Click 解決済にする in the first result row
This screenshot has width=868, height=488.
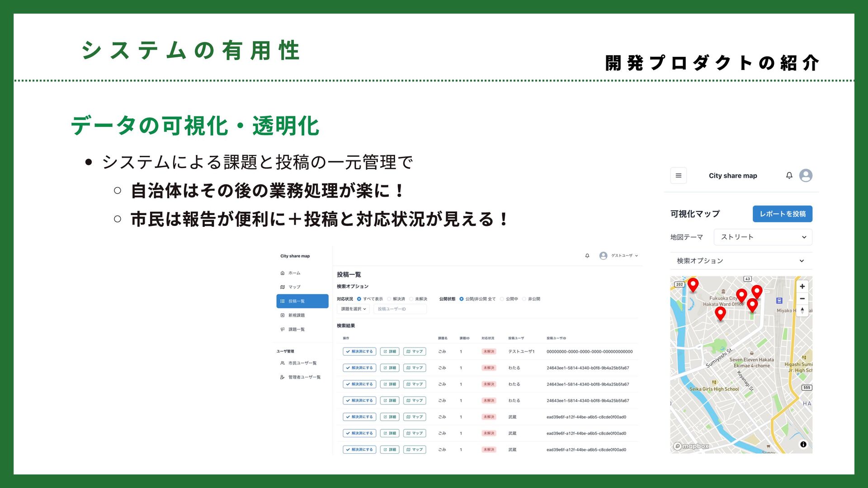[x=359, y=352]
